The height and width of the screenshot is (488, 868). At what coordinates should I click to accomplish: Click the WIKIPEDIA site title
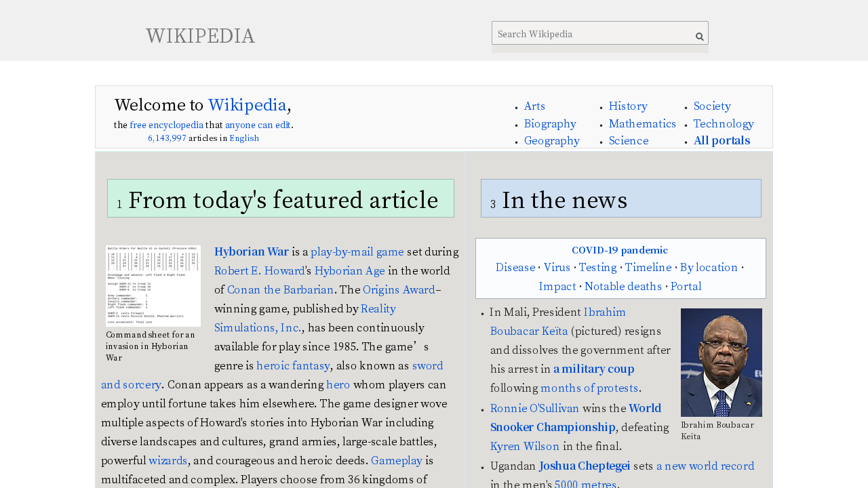(200, 36)
